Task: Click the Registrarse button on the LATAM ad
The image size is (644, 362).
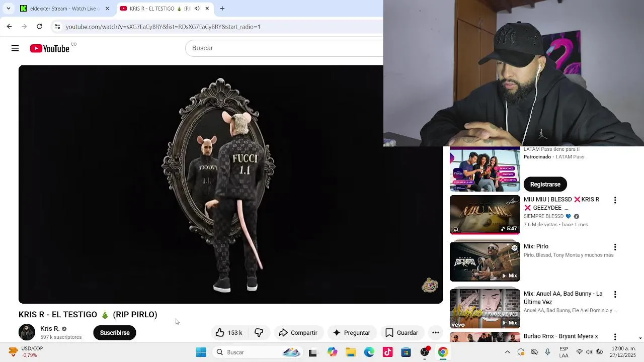Action: [545, 184]
